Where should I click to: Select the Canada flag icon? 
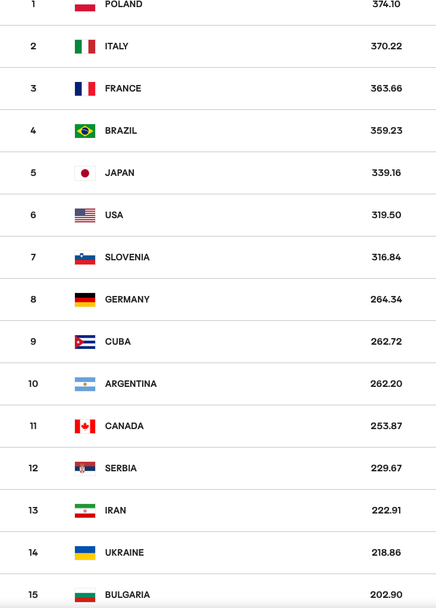[85, 427]
